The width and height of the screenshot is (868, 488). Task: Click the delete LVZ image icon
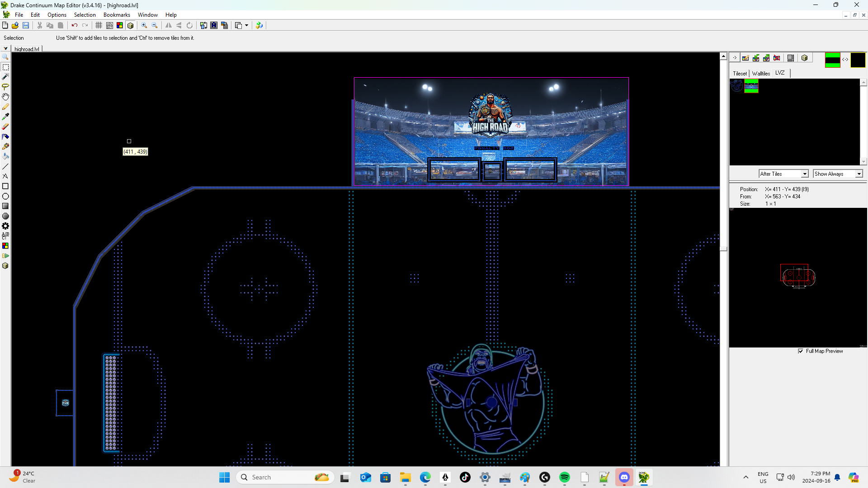click(x=777, y=58)
